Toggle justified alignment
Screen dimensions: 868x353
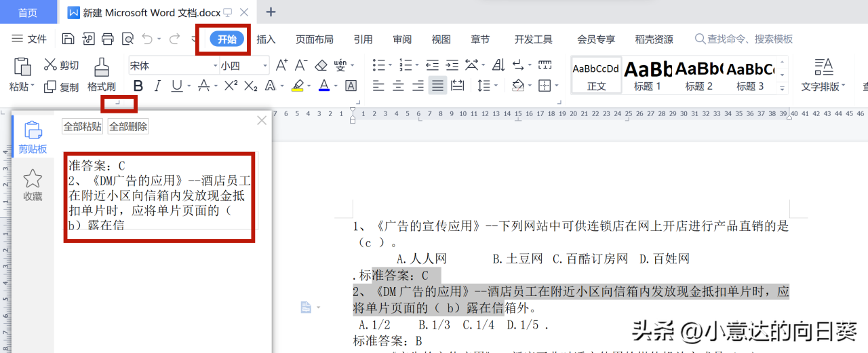pos(437,86)
